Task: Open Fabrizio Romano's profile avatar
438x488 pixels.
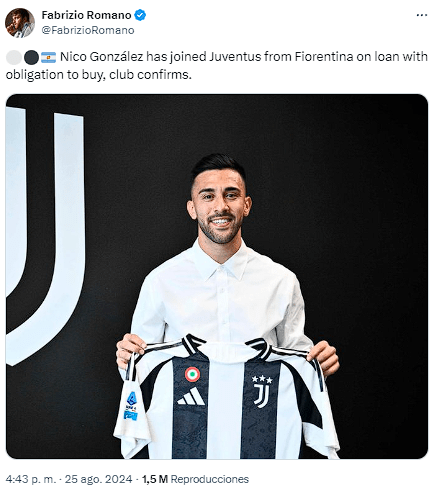Action: click(20, 23)
